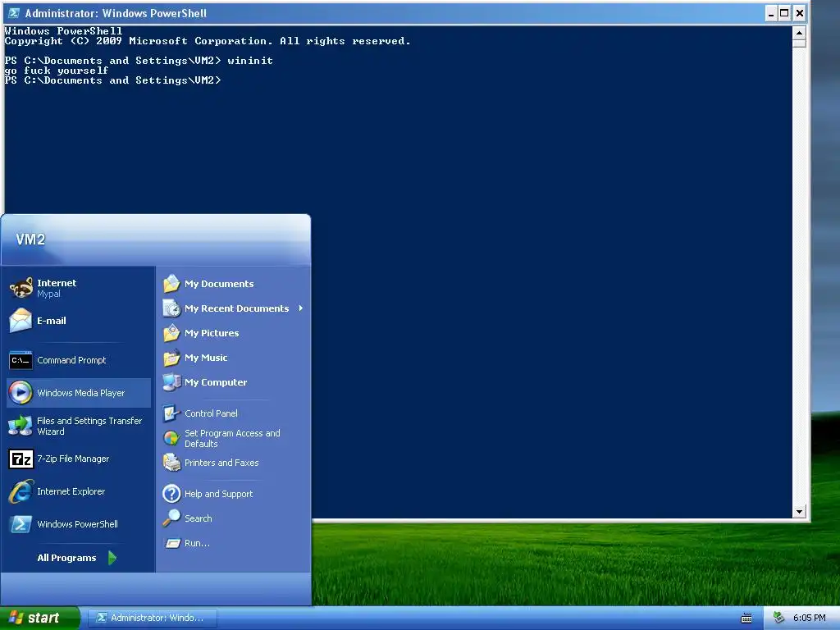Screen dimensions: 840x630
Task: Click the keyboard icon in taskbar tray
Action: (x=746, y=619)
